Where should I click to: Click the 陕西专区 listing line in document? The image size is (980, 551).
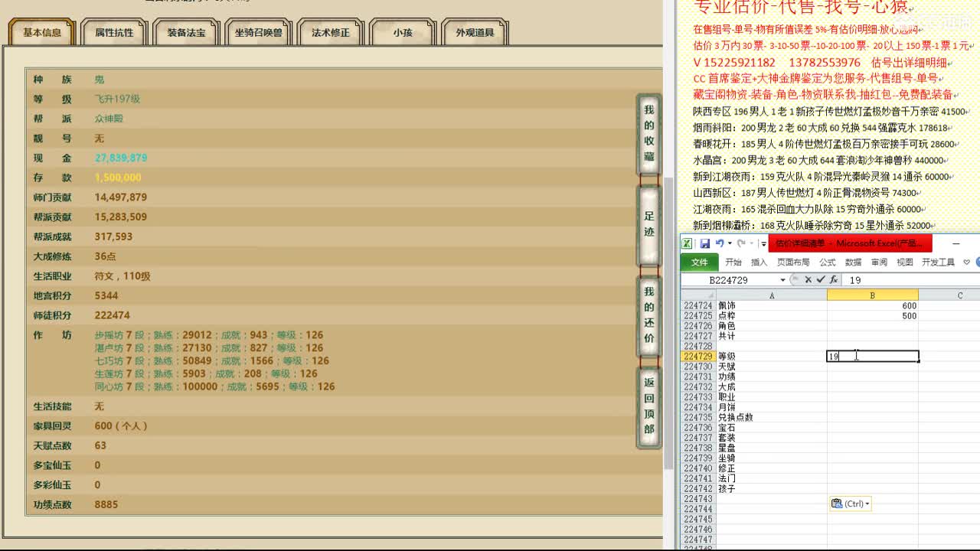tap(831, 111)
